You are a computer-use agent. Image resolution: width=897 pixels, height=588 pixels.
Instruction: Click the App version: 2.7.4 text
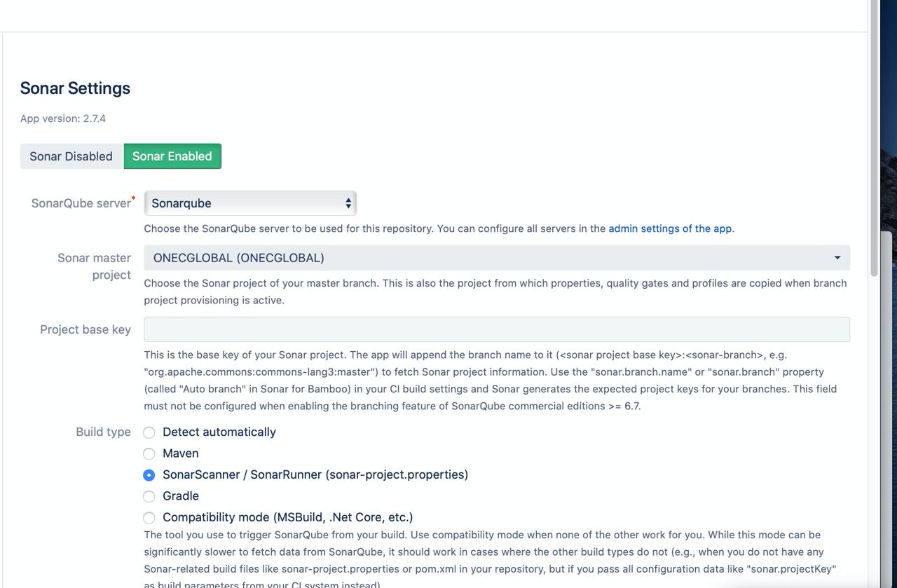click(63, 118)
